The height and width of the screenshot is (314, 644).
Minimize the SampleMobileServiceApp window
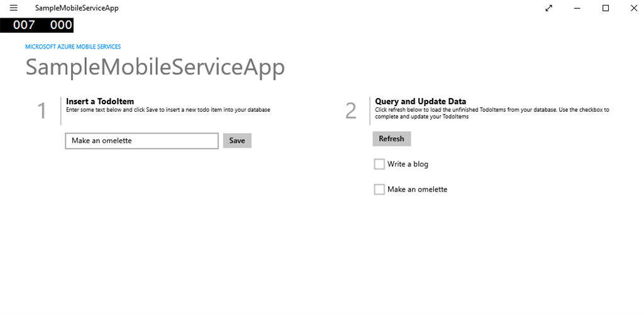[x=577, y=8]
